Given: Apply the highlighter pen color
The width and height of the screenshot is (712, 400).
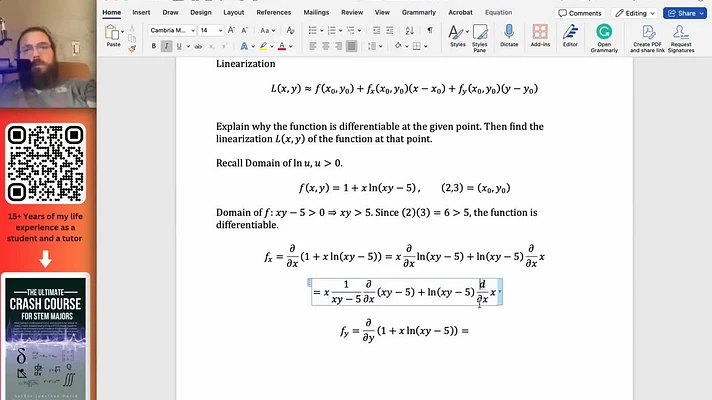Looking at the screenshot, I should (x=263, y=46).
